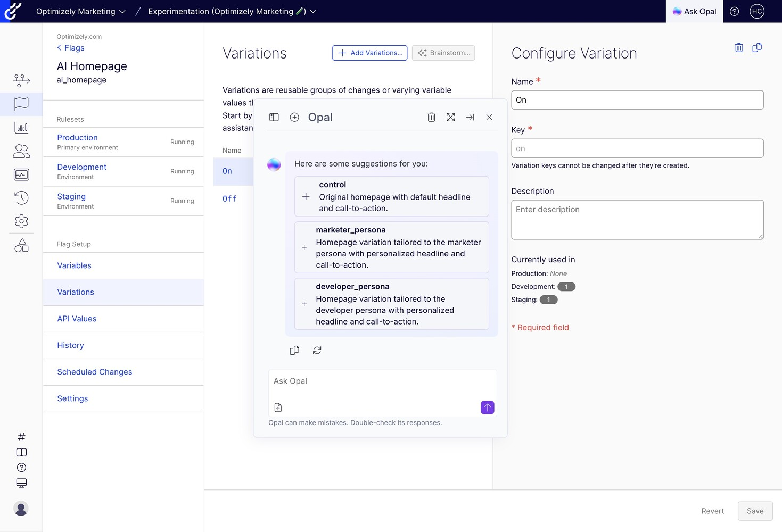Open the Variables tab in Flag Setup
Image resolution: width=782 pixels, height=532 pixels.
point(74,265)
